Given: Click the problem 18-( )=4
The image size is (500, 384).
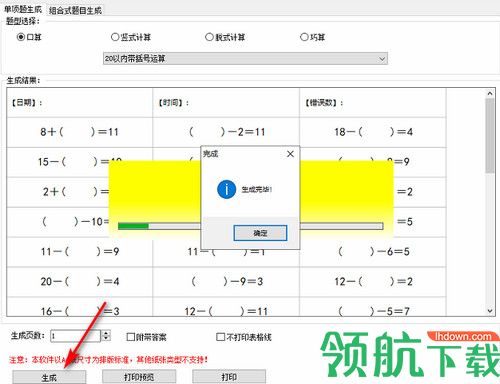Looking at the screenshot, I should pos(373,132).
